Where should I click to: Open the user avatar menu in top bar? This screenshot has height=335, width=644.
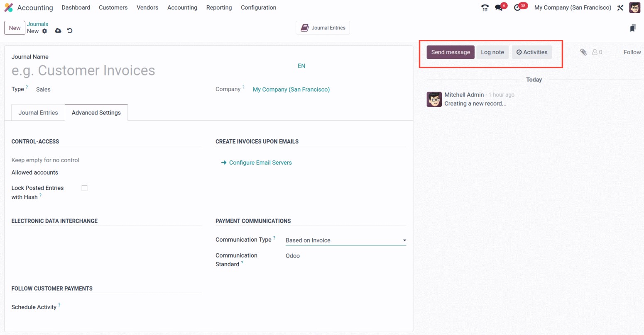[x=634, y=7]
